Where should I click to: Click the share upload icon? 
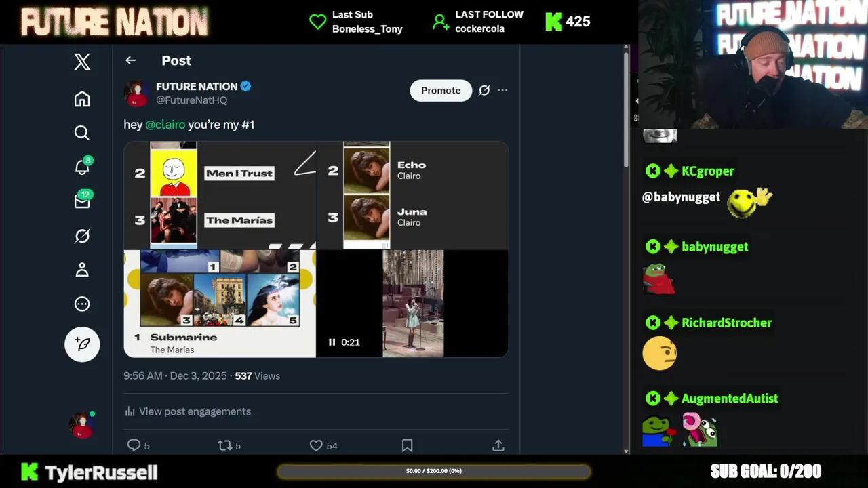point(498,445)
